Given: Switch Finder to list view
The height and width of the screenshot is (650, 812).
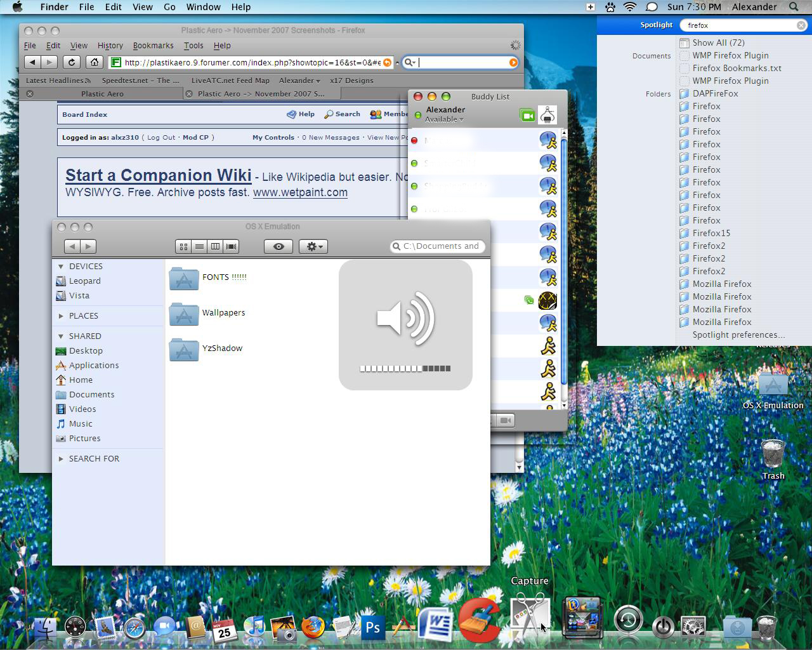Looking at the screenshot, I should click(199, 246).
